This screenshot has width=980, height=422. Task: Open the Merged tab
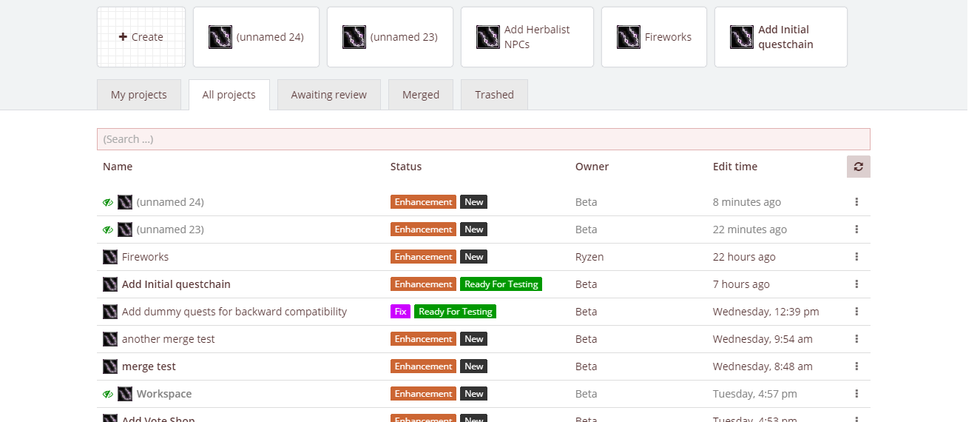click(421, 95)
